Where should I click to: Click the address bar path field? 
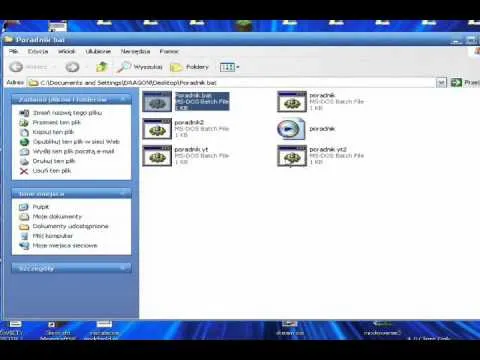(232, 82)
